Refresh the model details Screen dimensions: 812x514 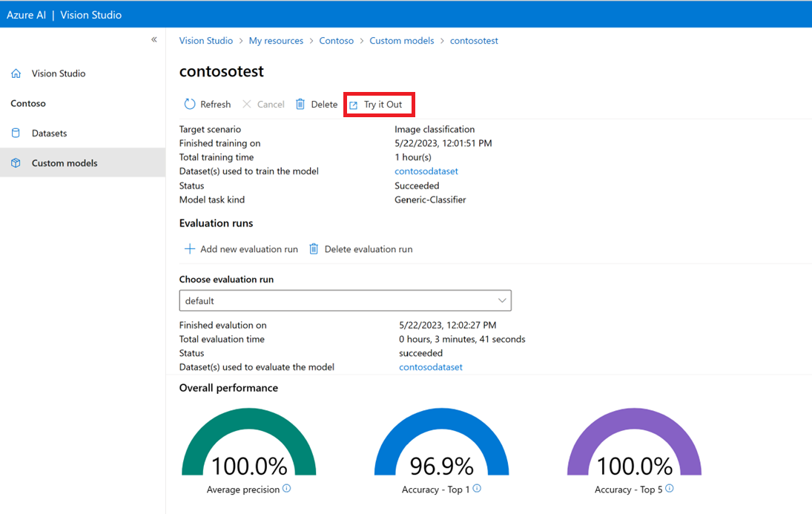click(x=207, y=105)
